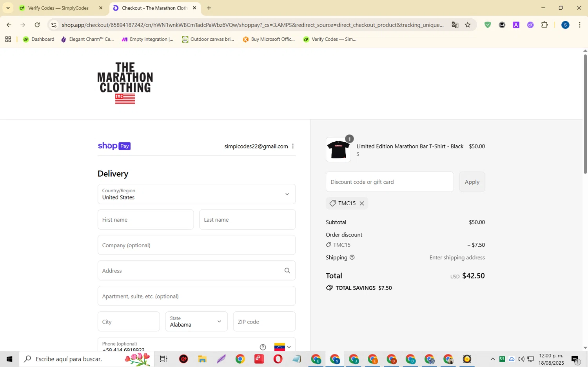Click the address search magnifier icon
This screenshot has width=588, height=367.
pyautogui.click(x=287, y=271)
